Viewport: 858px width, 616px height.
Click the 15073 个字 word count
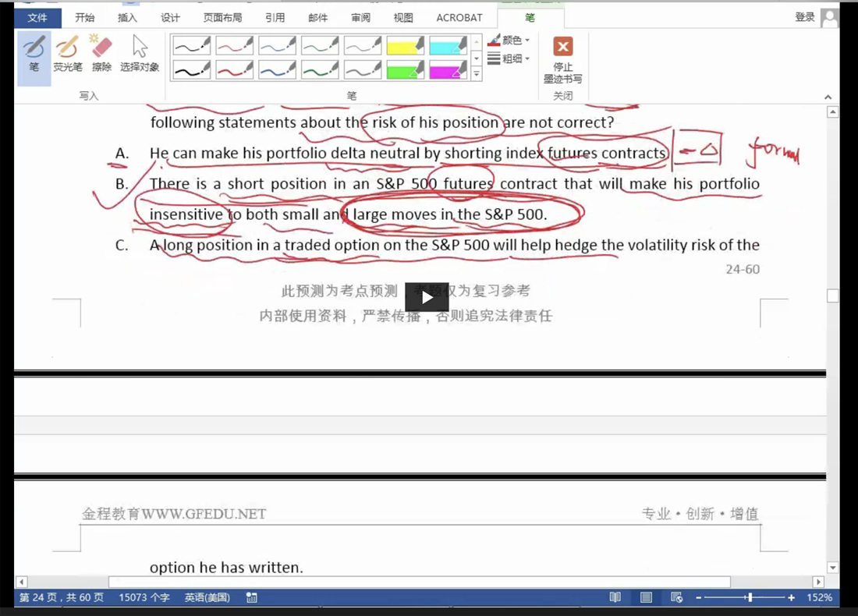144,597
